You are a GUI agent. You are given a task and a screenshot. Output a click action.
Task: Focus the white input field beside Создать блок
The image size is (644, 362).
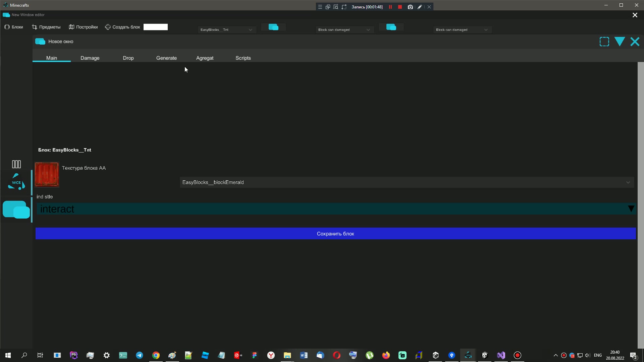[x=156, y=27]
